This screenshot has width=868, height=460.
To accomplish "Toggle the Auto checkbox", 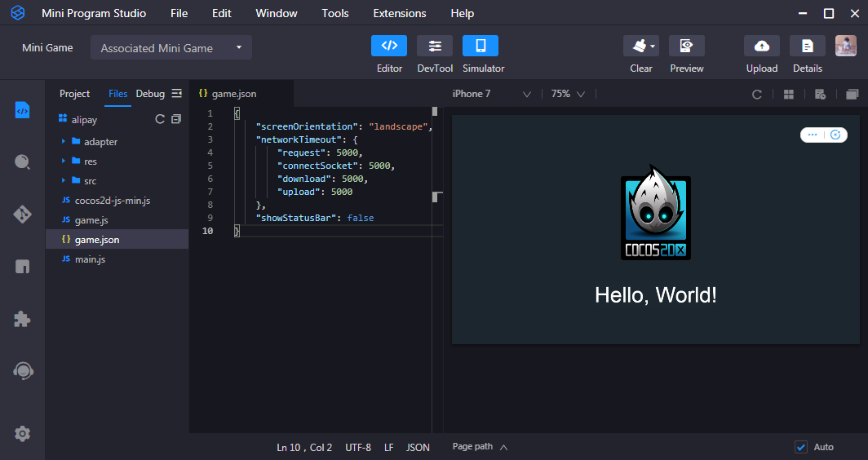I will click(800, 447).
